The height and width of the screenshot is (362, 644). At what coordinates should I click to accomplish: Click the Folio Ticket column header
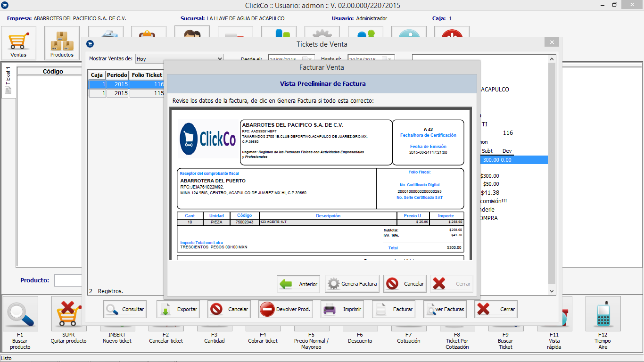146,75
